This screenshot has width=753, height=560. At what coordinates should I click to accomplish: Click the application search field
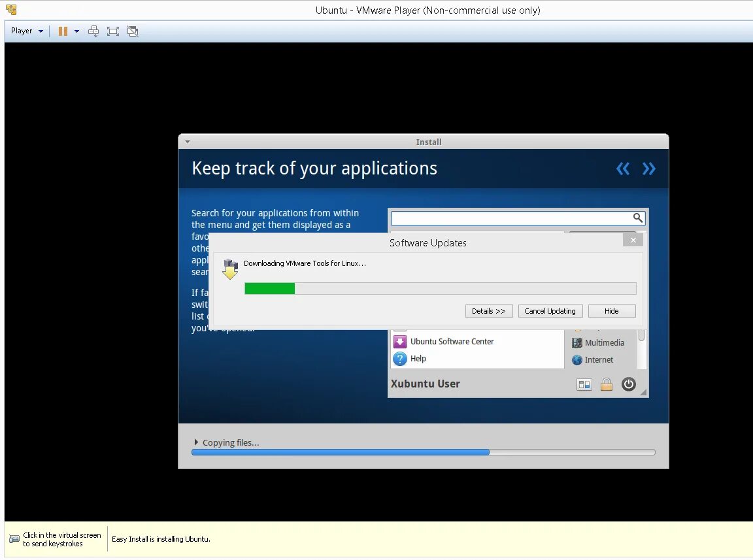tap(518, 218)
